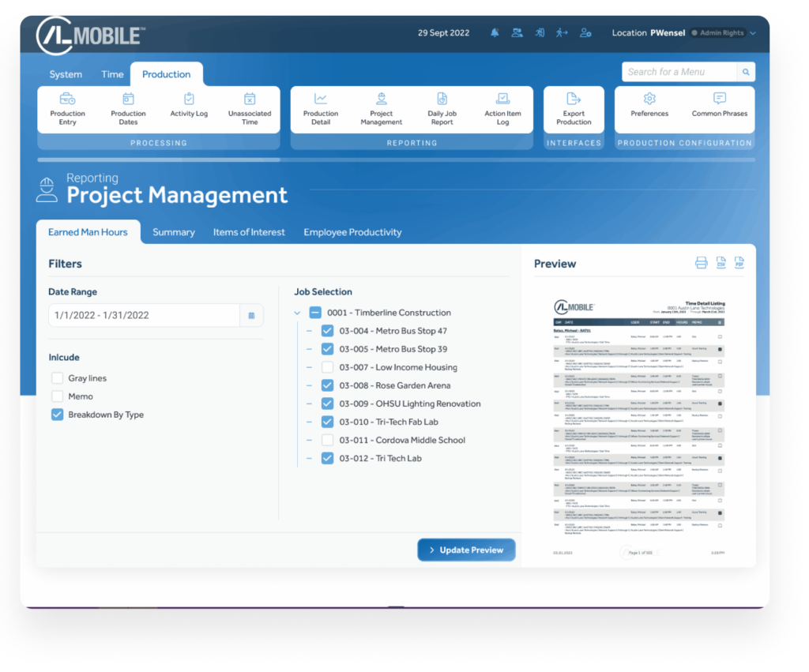Screen dimensions: 809x672
Task: Open the Production Entry tool
Action: coord(67,108)
